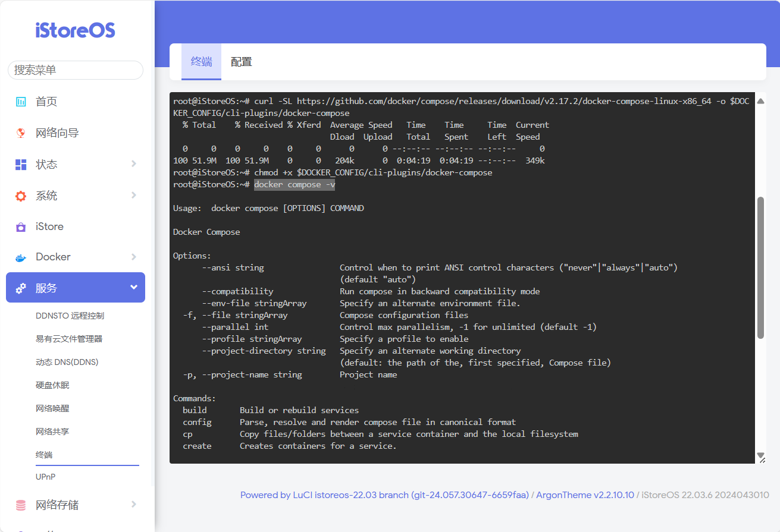This screenshot has width=780, height=532.
Task: Click the Network Wizard (网络向导) globe icon
Action: coord(21,133)
